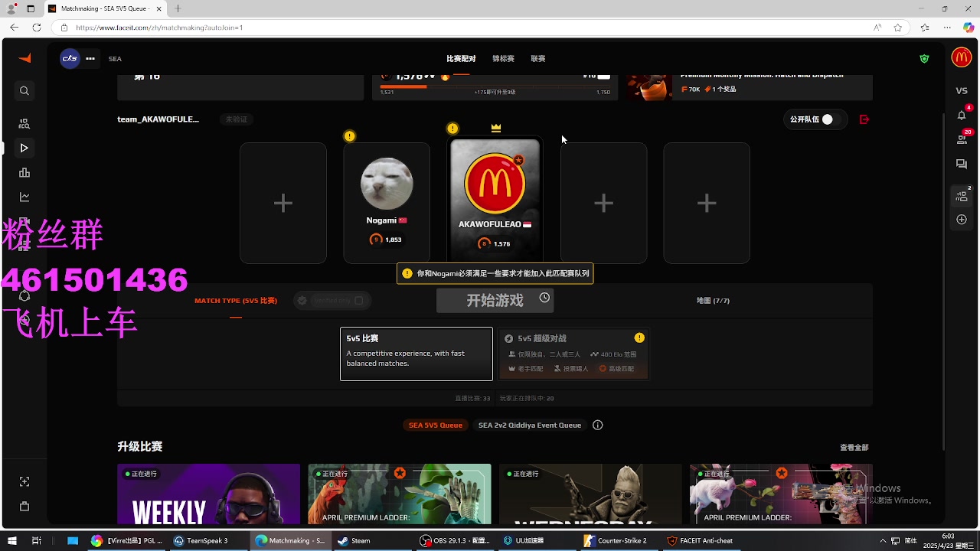Open the Wednesday ladder thumbnail
980x551 pixels.
[590, 494]
